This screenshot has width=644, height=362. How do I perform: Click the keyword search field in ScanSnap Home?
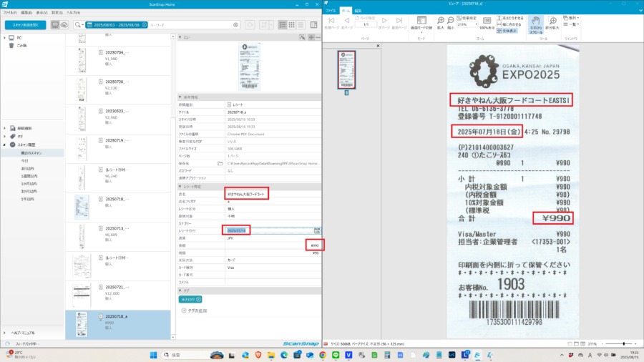coord(189,25)
